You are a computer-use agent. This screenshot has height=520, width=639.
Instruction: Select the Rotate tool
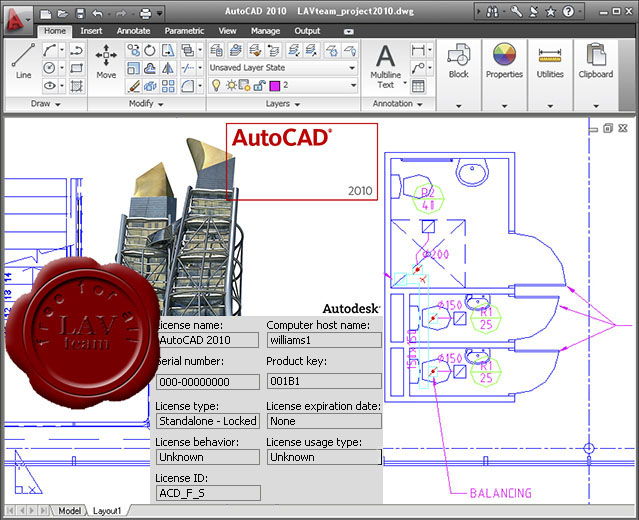tap(150, 51)
